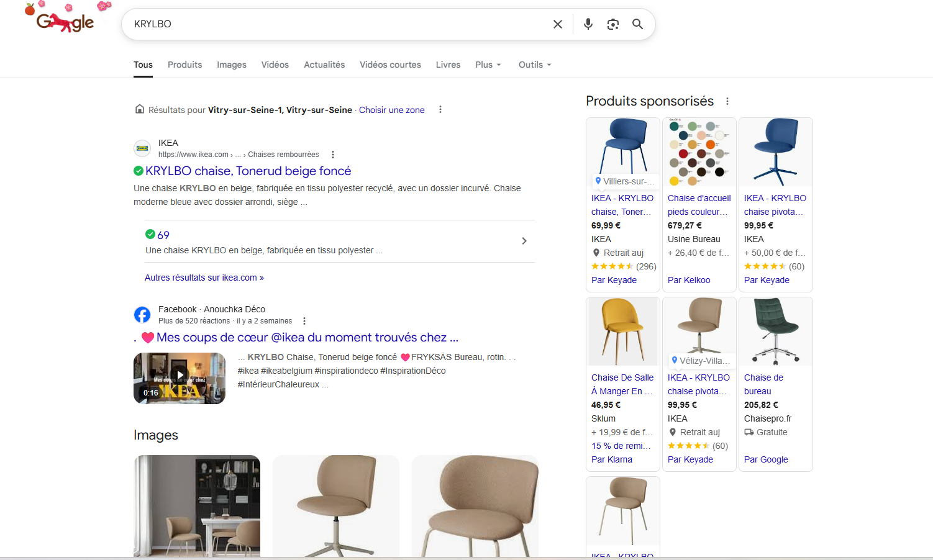Screen dimensions: 933x560
Task: Open location results options three-dot menu
Action: [440, 110]
